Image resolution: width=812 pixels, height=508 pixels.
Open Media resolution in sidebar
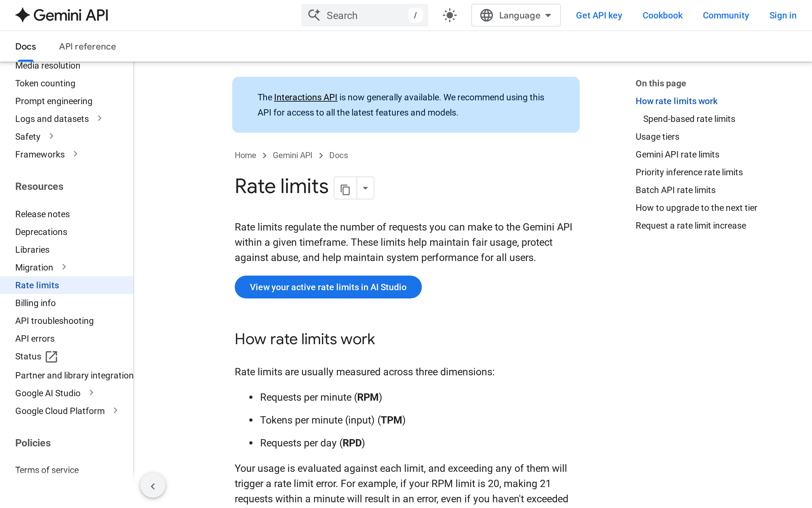click(x=48, y=65)
